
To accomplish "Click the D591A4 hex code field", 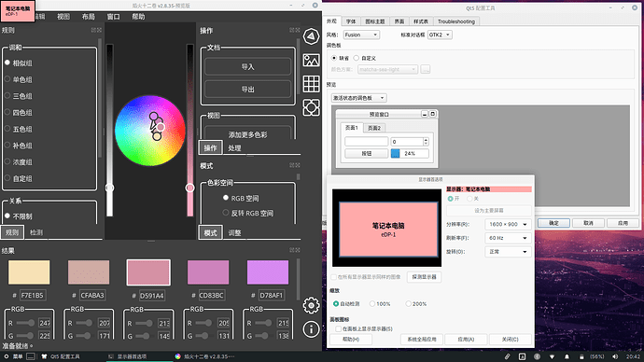I will (151, 296).
